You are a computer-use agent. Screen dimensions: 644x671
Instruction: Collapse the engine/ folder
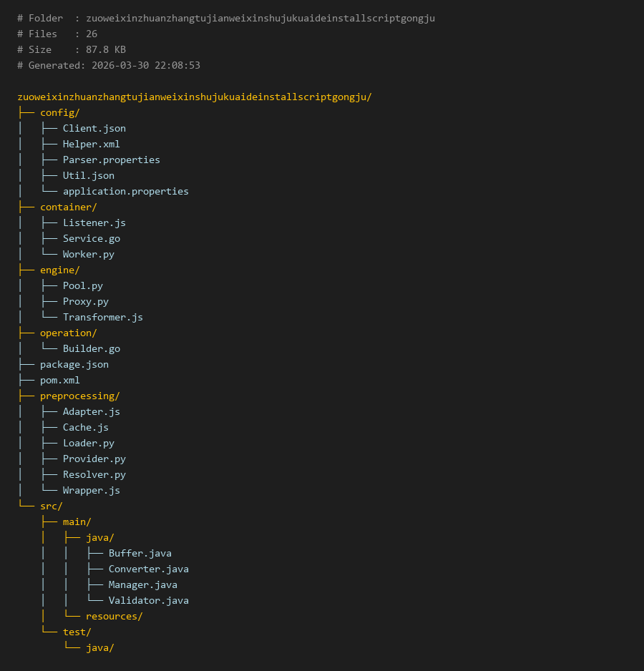point(59,270)
